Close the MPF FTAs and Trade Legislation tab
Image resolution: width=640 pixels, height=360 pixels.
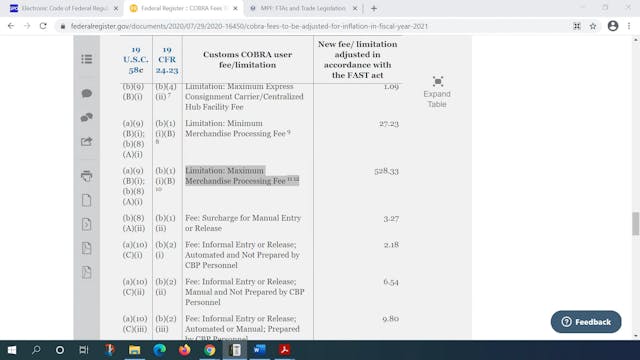click(x=355, y=8)
